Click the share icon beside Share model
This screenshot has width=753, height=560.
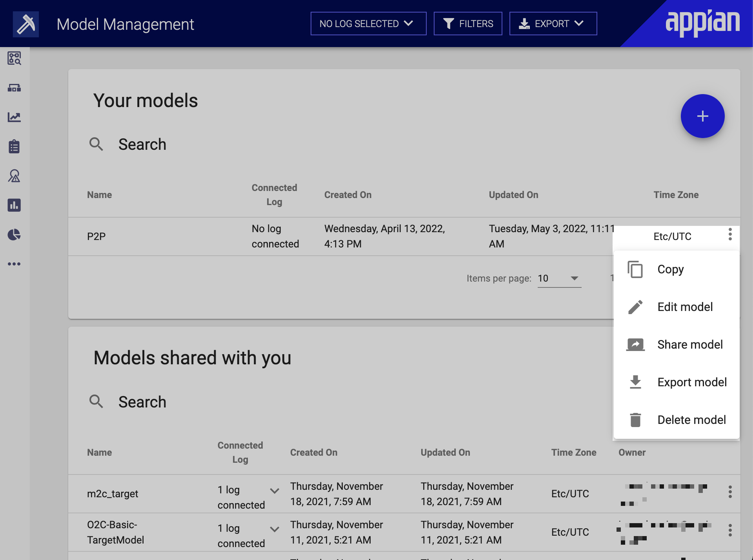[635, 345]
